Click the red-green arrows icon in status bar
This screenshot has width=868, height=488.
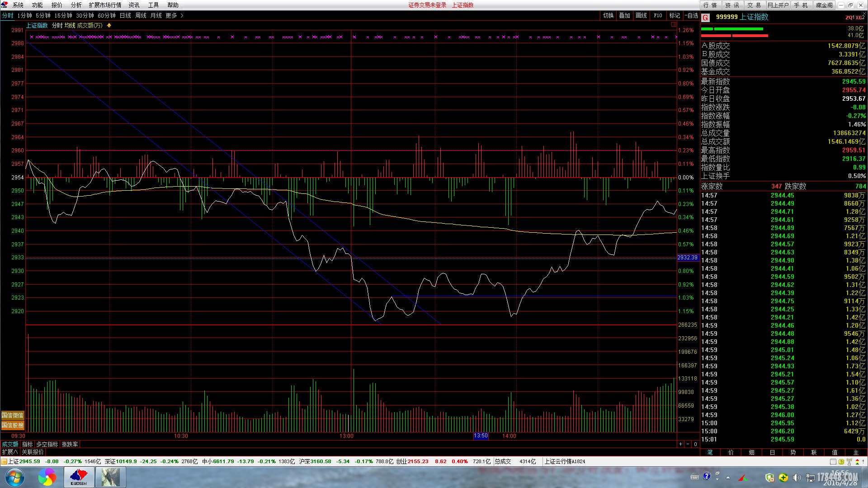(x=857, y=462)
